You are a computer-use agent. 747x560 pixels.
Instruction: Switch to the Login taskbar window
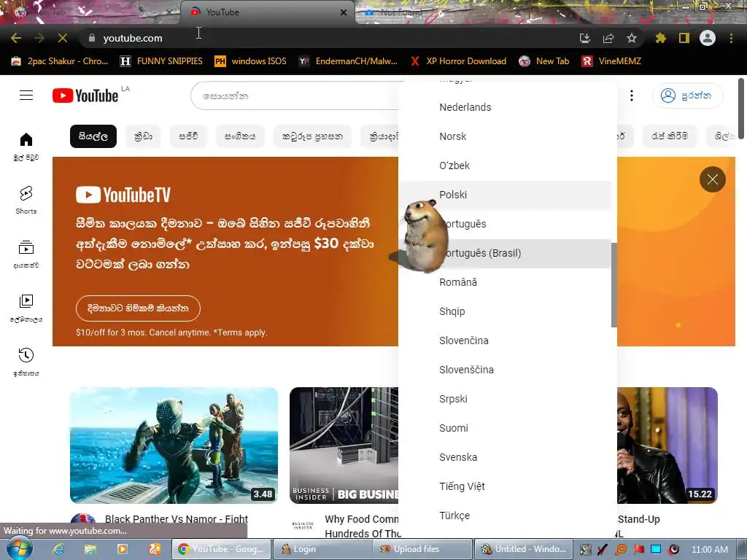tap(322, 549)
